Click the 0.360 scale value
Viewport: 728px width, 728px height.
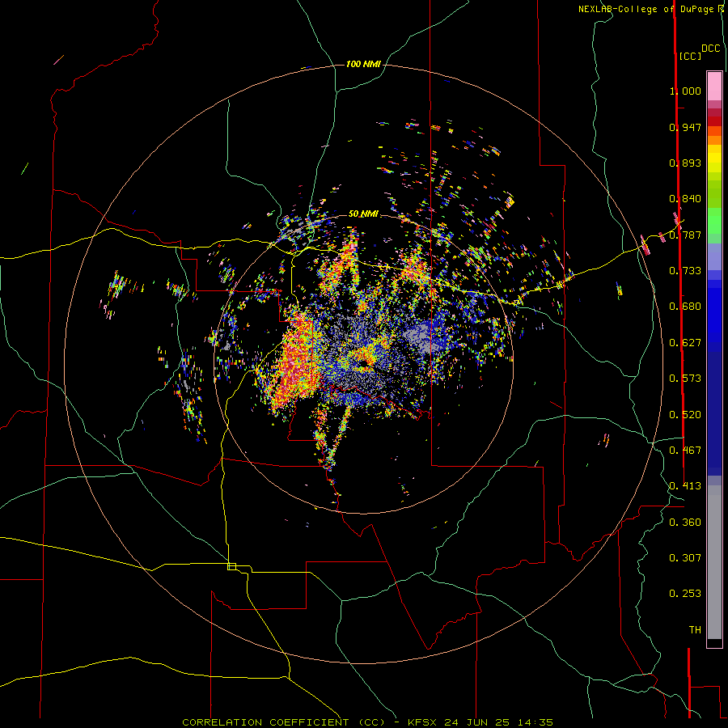coord(685,523)
